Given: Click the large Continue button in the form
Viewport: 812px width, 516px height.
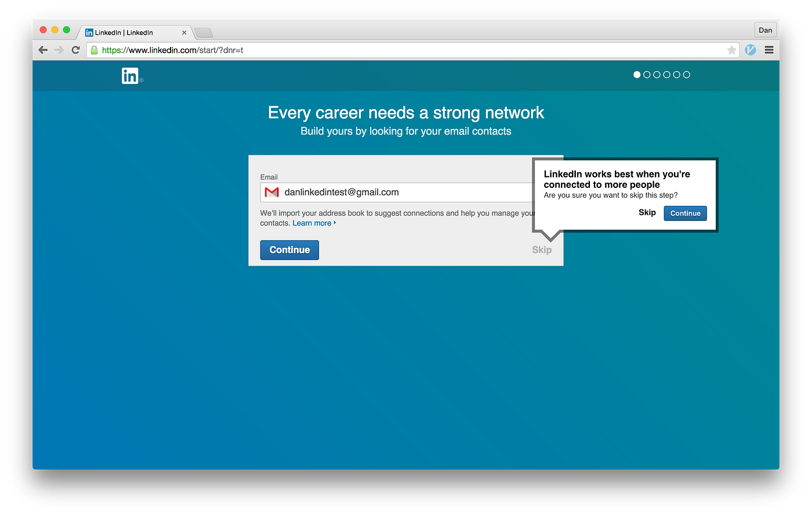Looking at the screenshot, I should tap(289, 250).
